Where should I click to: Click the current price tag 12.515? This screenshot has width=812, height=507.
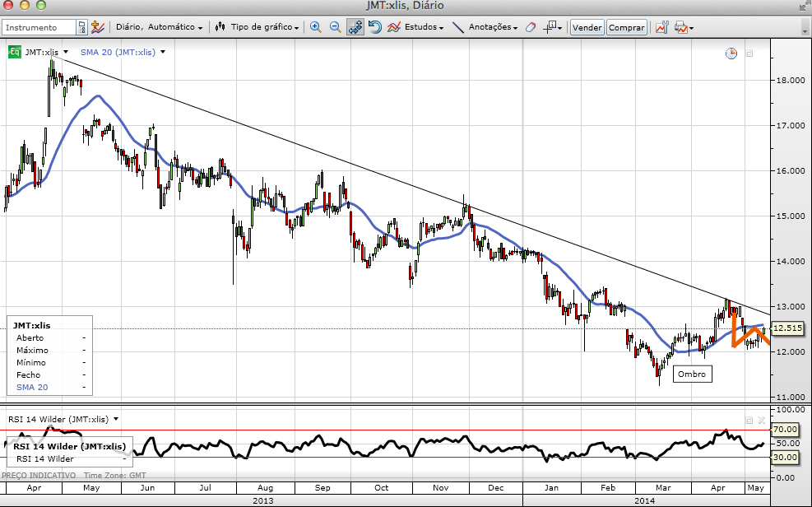pyautogui.click(x=787, y=328)
